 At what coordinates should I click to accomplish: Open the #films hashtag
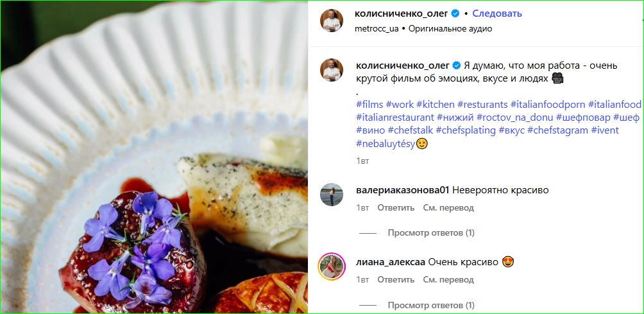369,104
